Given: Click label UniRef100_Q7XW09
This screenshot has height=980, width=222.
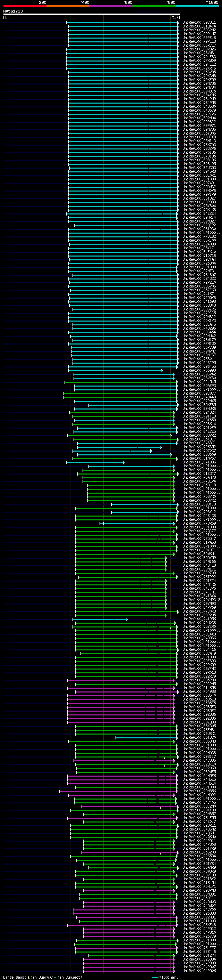Looking at the screenshot, I should point(199,61).
